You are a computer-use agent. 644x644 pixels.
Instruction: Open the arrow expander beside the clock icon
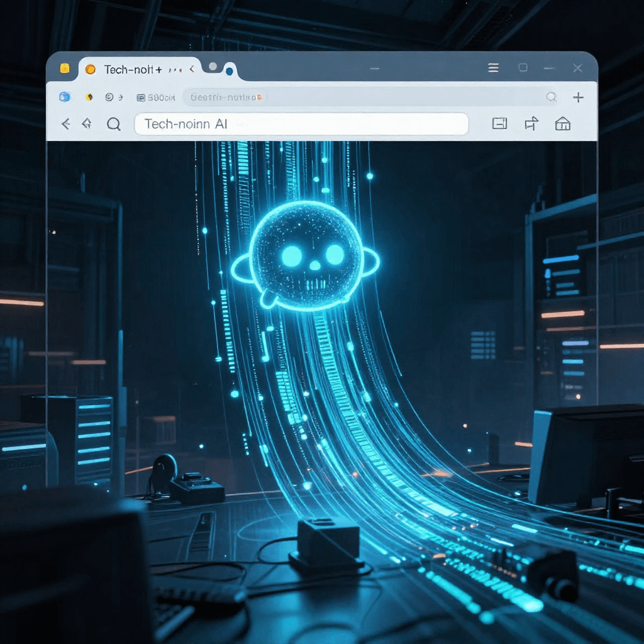119,96
